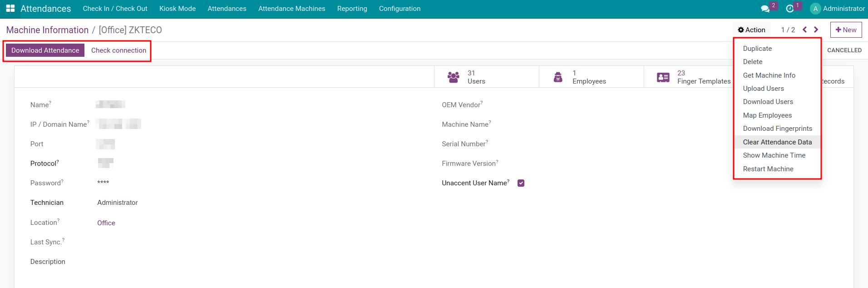Click the Download Attendance button

[45, 50]
